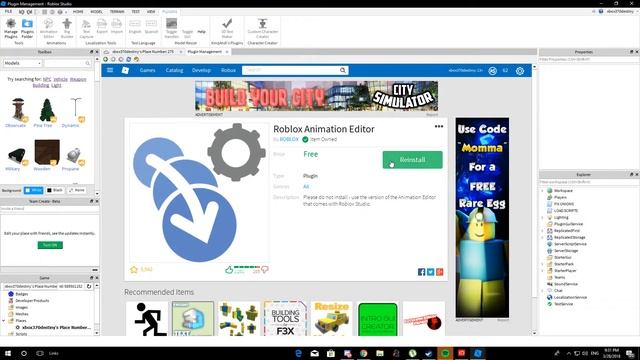Viewport: 640px width, 360px height.
Task: Launch the Animation Editor plugin
Action: pyautogui.click(x=49, y=28)
